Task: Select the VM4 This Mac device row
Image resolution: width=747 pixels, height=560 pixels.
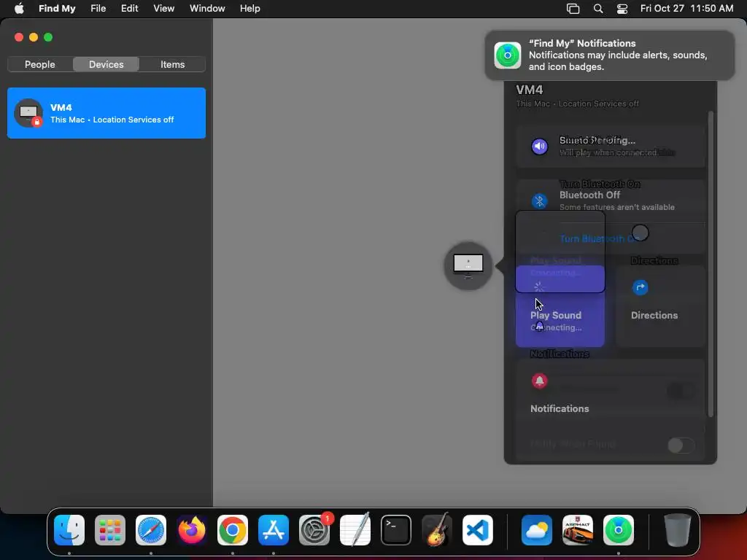Action: pyautogui.click(x=107, y=113)
